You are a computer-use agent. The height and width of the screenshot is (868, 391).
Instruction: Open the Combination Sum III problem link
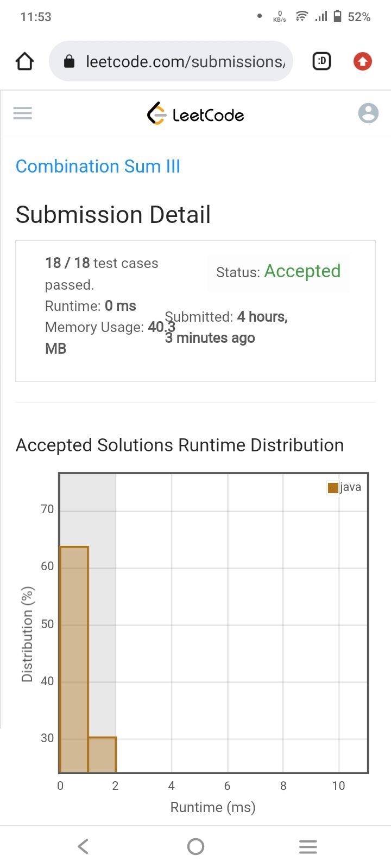[98, 166]
